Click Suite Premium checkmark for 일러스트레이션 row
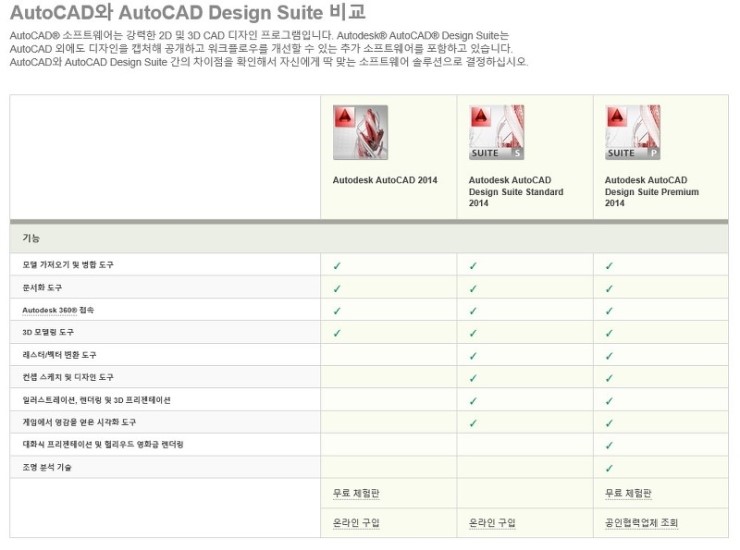This screenshot has height=550, width=740. pyautogui.click(x=609, y=400)
